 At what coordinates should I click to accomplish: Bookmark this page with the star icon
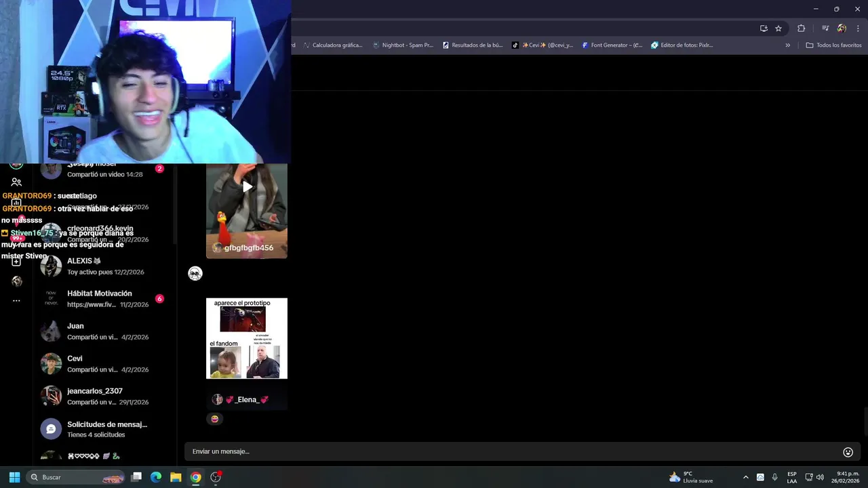click(x=778, y=28)
